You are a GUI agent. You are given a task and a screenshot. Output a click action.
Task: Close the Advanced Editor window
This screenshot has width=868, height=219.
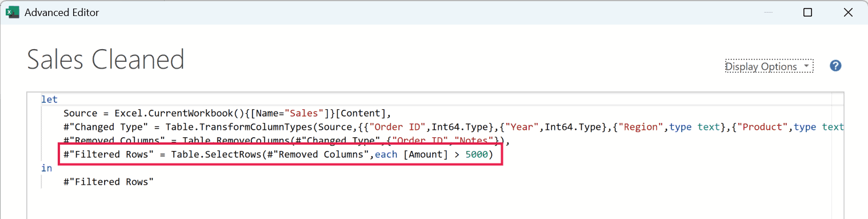[x=849, y=13]
